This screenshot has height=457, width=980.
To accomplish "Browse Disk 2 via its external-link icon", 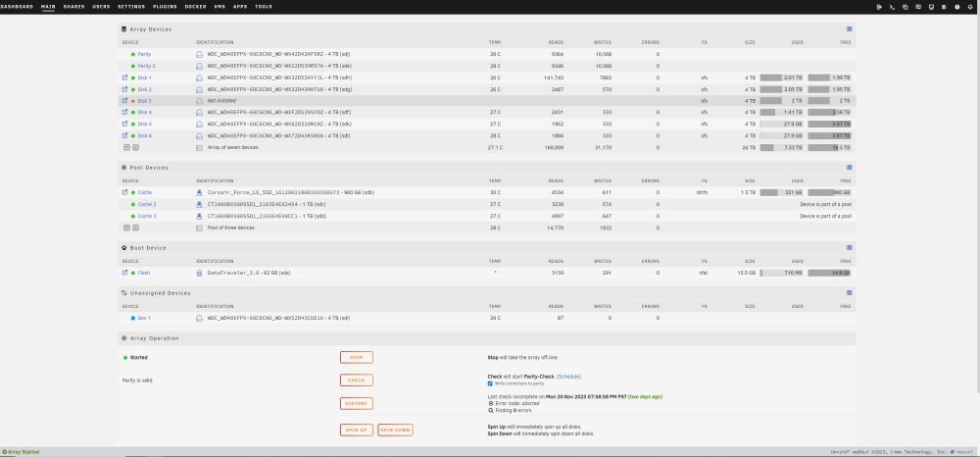I will 124,89.
